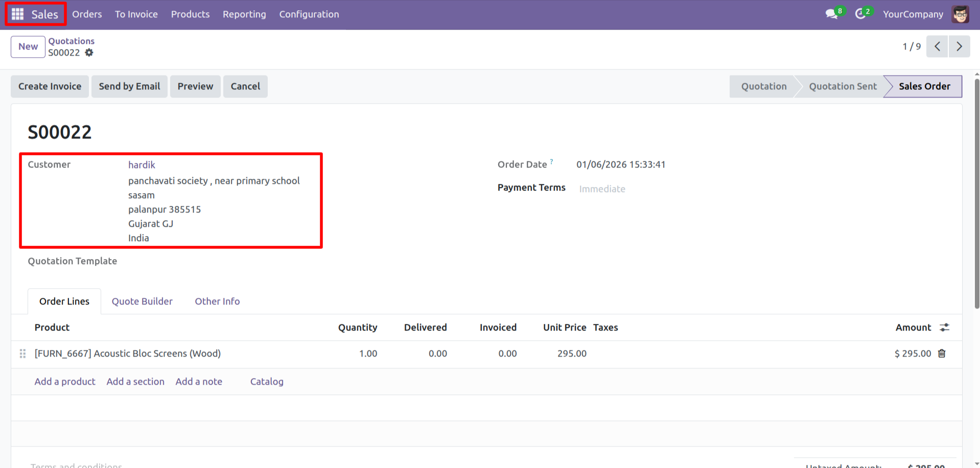
Task: Click the Send by Email button
Action: [x=129, y=86]
